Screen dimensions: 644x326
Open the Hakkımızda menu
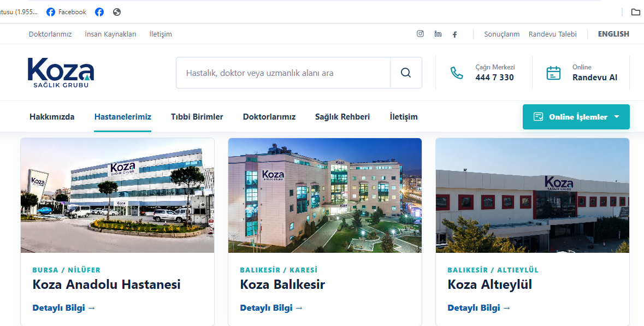(52, 117)
